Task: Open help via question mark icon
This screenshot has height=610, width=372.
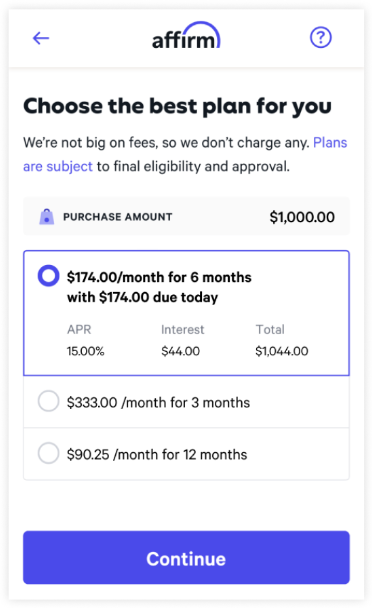Action: click(321, 38)
